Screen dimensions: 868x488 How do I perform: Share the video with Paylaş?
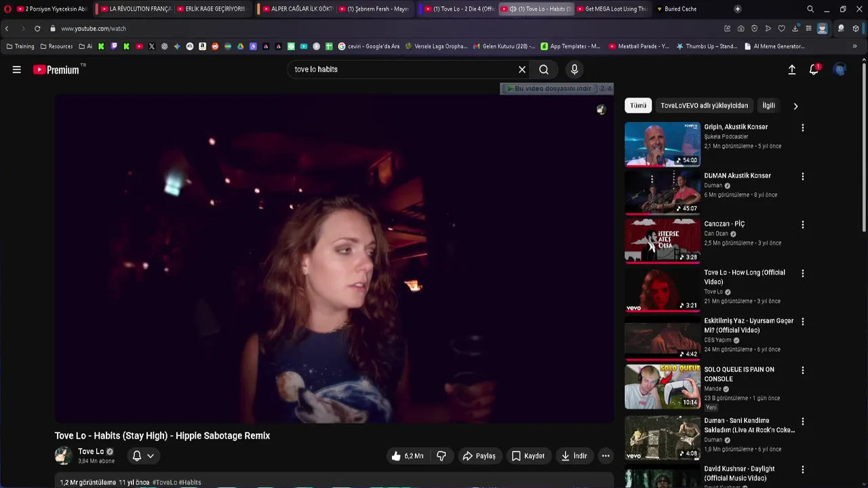point(479,456)
